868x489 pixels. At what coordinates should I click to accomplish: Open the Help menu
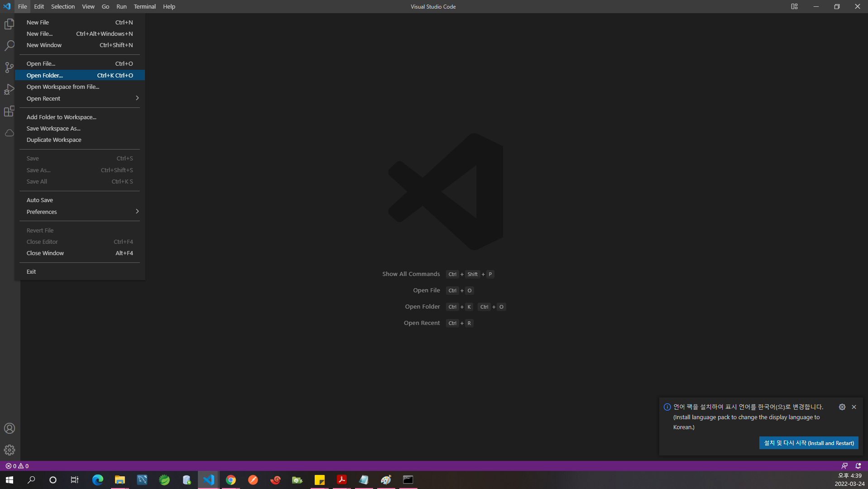coord(169,6)
